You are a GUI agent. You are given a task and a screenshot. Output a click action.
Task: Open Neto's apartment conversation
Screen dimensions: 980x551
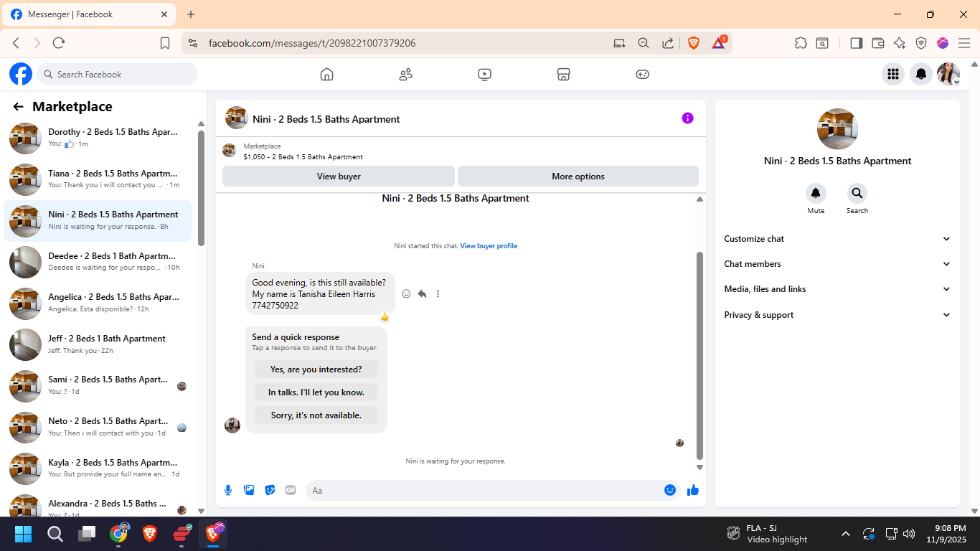[x=98, y=427]
